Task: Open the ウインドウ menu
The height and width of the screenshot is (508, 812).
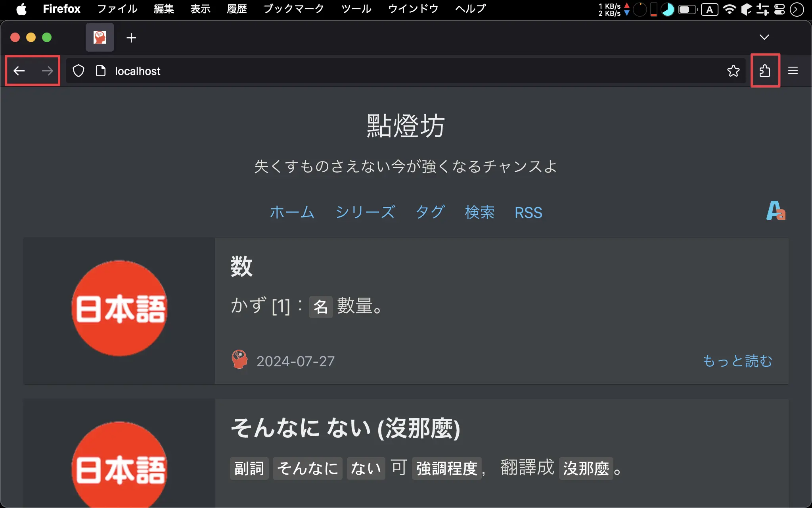Action: pyautogui.click(x=413, y=9)
